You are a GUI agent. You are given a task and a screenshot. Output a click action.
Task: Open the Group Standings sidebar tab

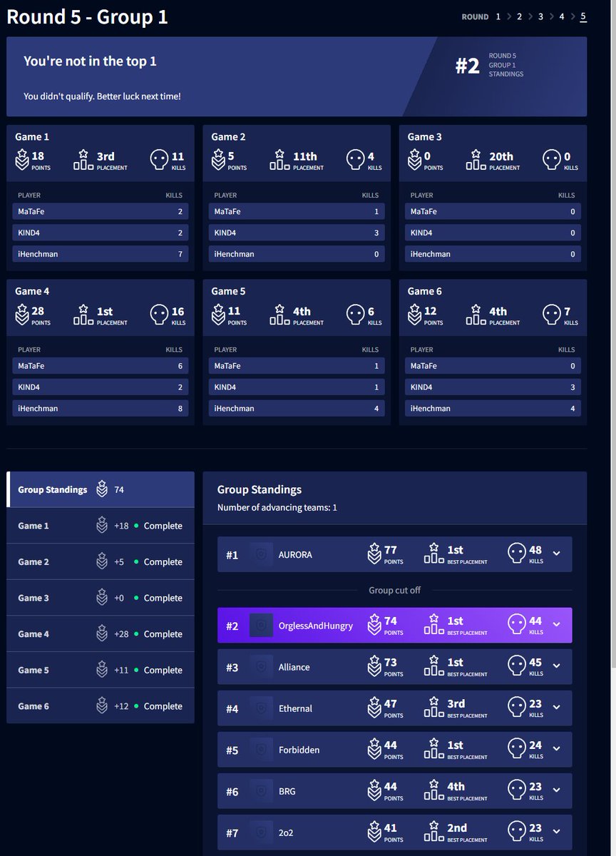coord(101,489)
